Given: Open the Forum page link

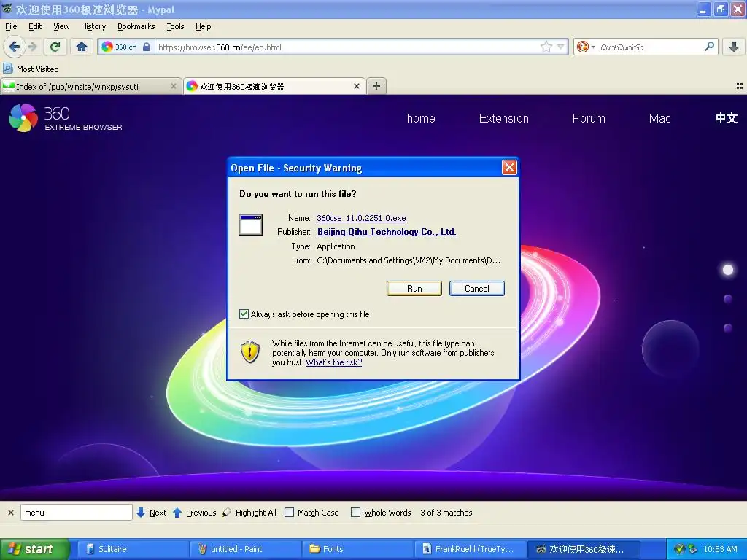Looking at the screenshot, I should (589, 118).
